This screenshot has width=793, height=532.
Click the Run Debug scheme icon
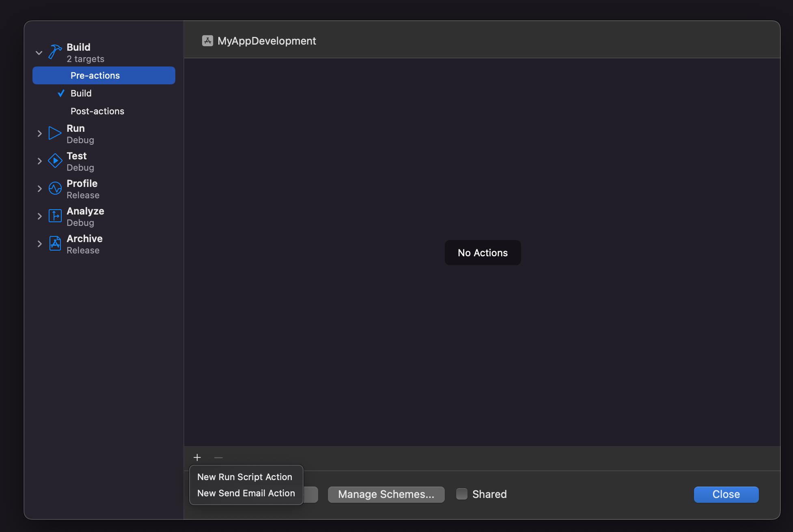pos(54,133)
